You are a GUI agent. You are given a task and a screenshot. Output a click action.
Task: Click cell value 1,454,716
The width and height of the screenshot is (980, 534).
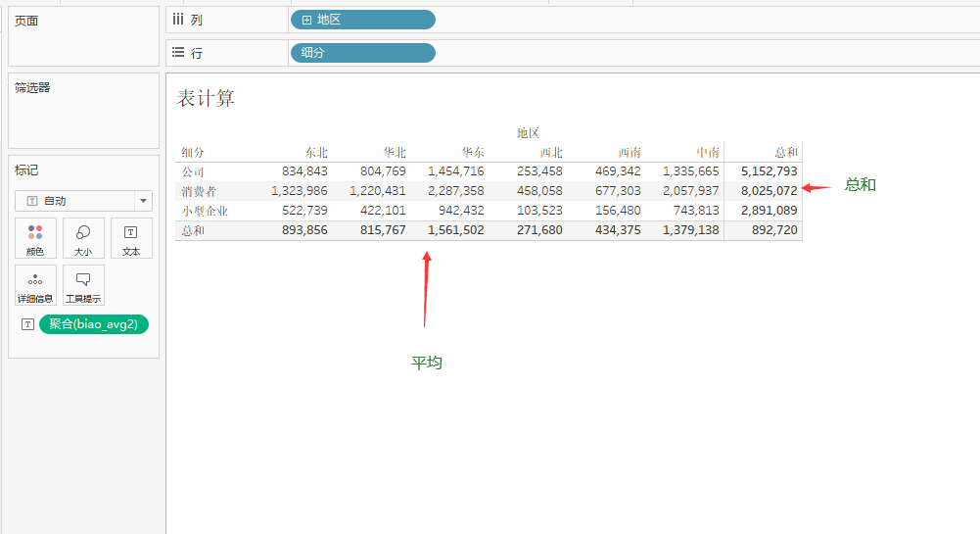click(456, 171)
